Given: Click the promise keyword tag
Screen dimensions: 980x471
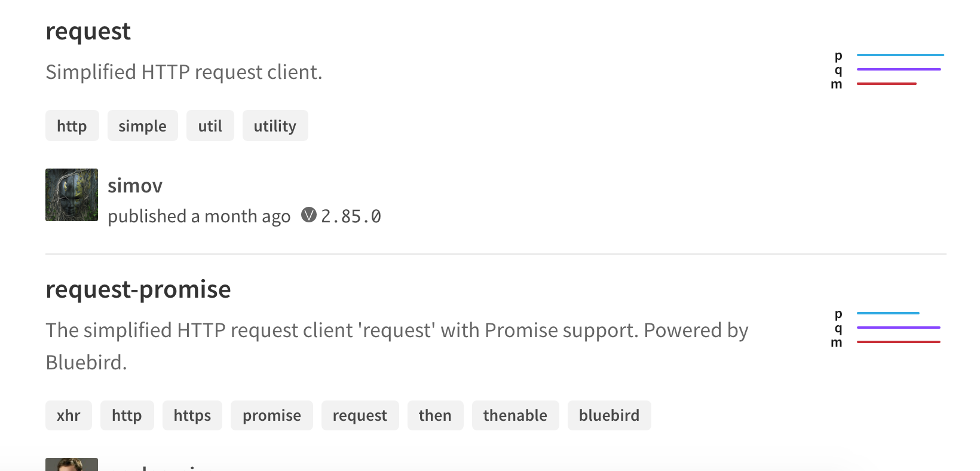Looking at the screenshot, I should pyautogui.click(x=271, y=415).
